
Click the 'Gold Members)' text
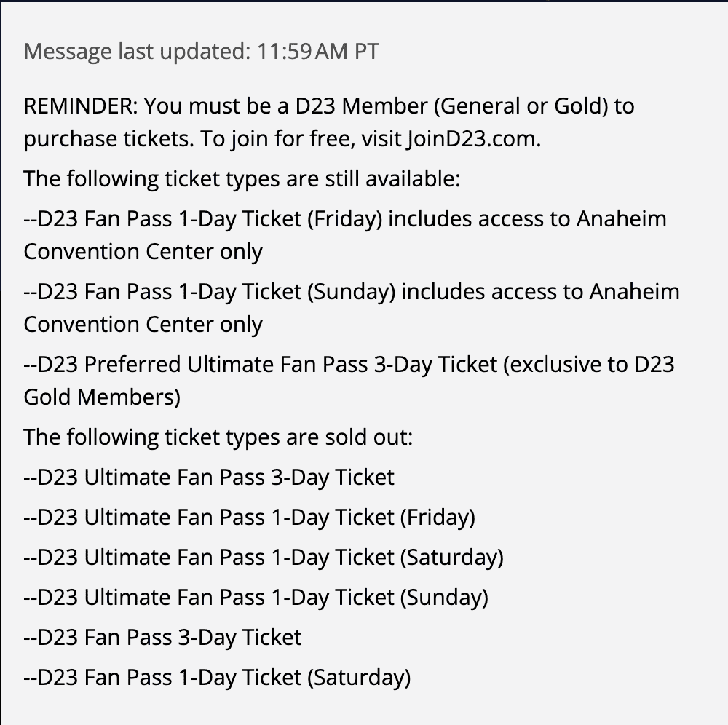pos(102,397)
